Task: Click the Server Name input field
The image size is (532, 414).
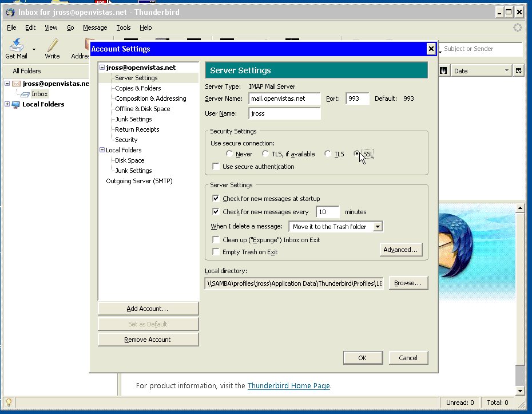Action: (284, 98)
